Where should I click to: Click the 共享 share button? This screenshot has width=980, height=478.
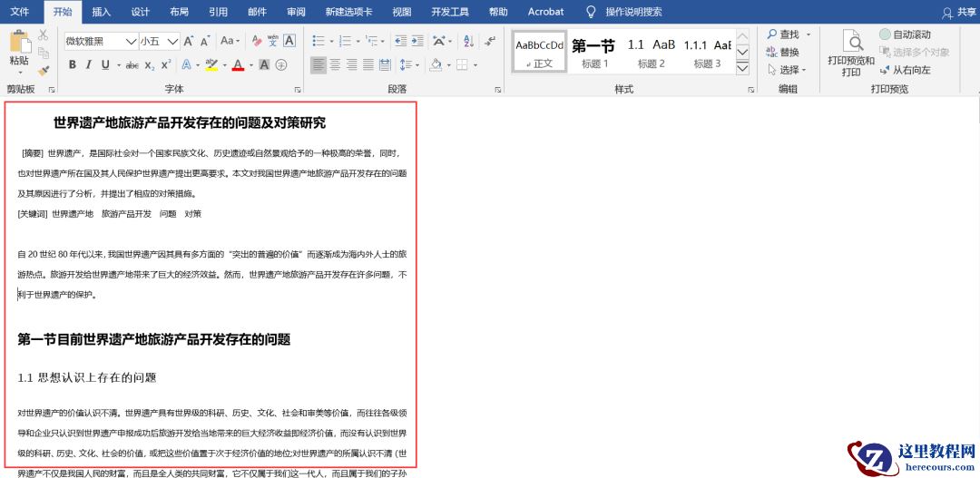pos(959,12)
